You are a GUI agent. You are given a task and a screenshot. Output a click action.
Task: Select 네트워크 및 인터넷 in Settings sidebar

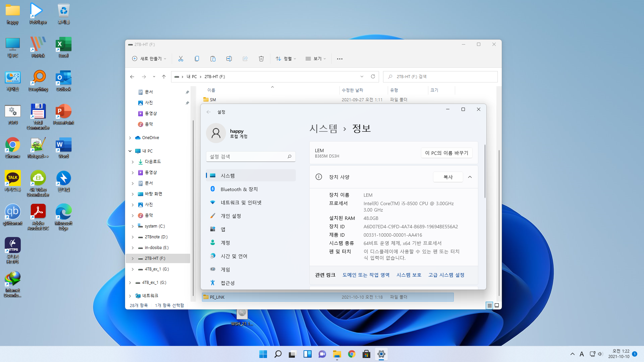251,202
